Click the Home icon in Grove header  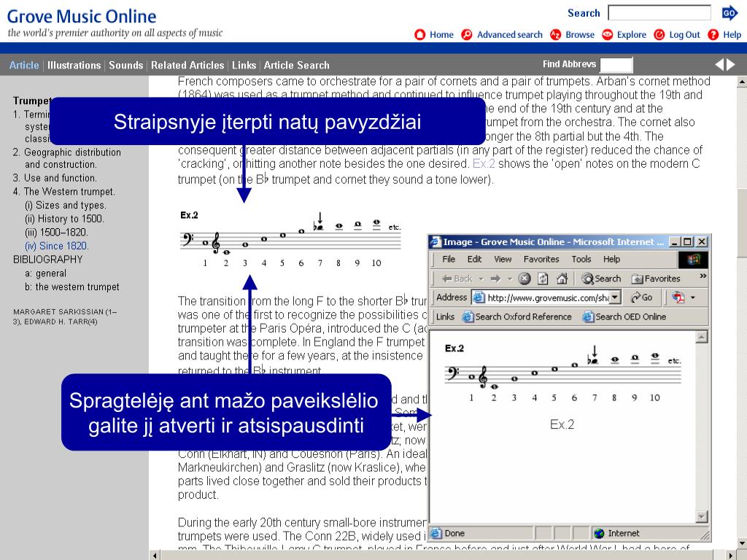(419, 35)
